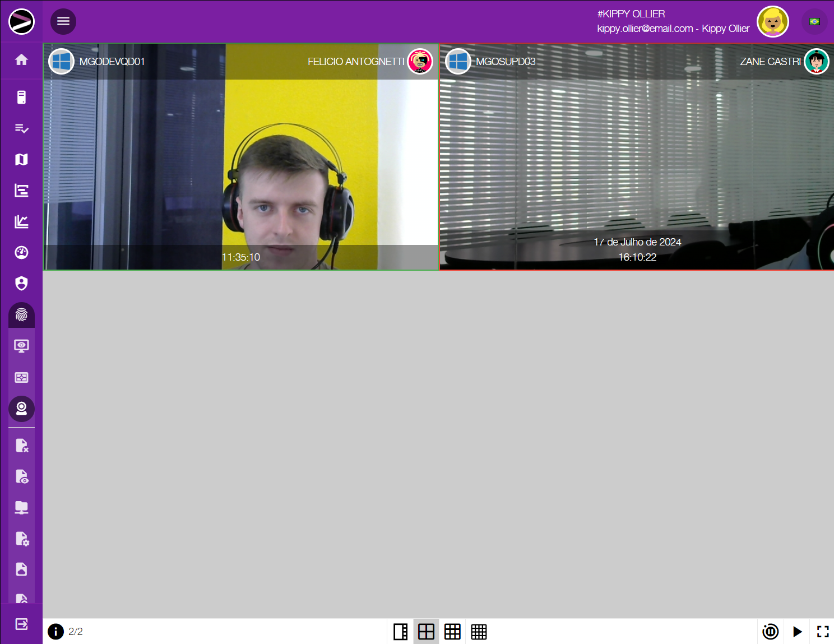Viewport: 834px width, 644px height.
Task: Open Kippy Ollier's profile avatar menu
Action: pos(772,21)
